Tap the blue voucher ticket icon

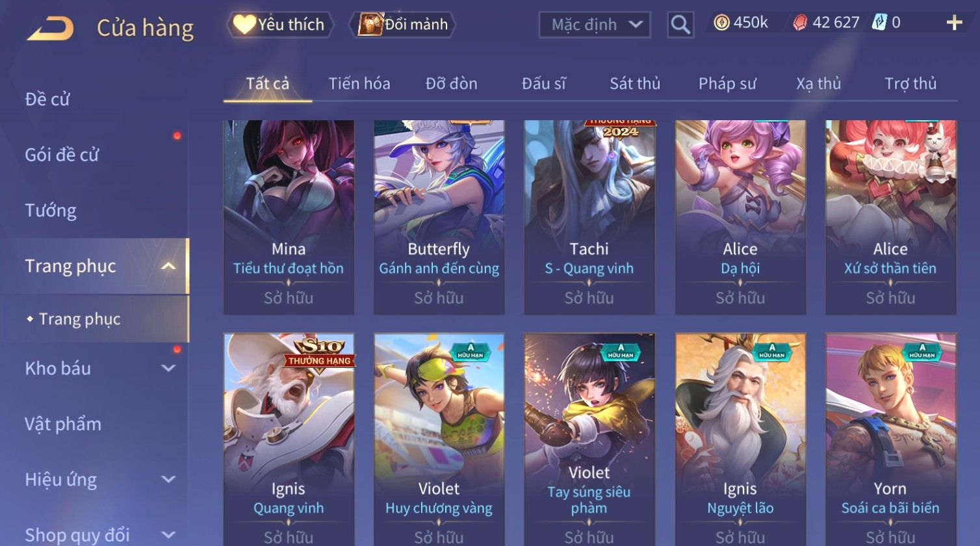pos(879,23)
